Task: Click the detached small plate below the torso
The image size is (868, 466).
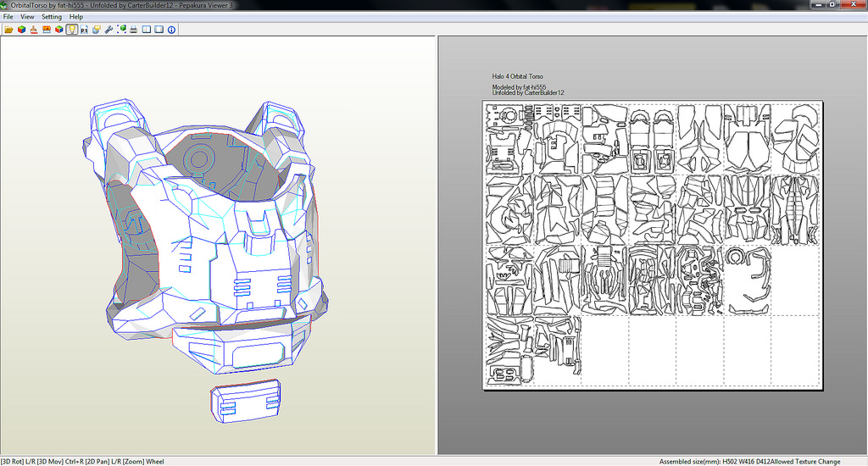Action: point(245,402)
